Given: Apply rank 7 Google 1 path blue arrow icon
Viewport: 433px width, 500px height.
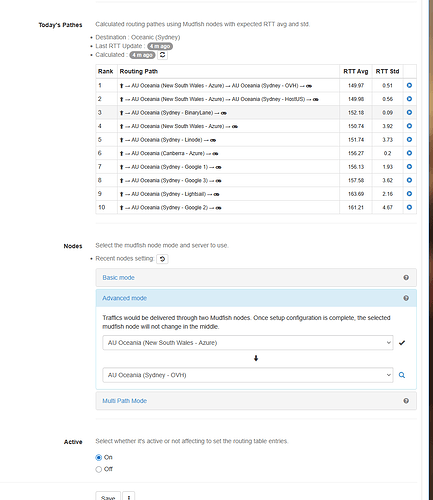Looking at the screenshot, I should 409,167.
